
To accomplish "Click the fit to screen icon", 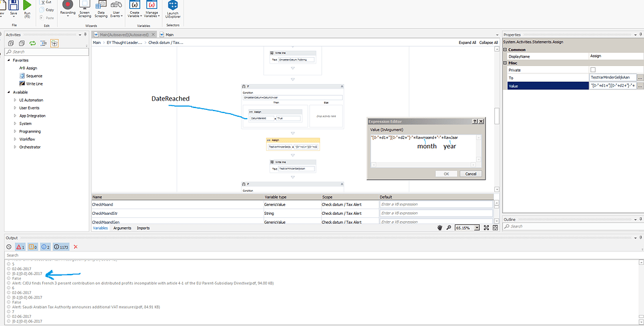I will [486, 227].
